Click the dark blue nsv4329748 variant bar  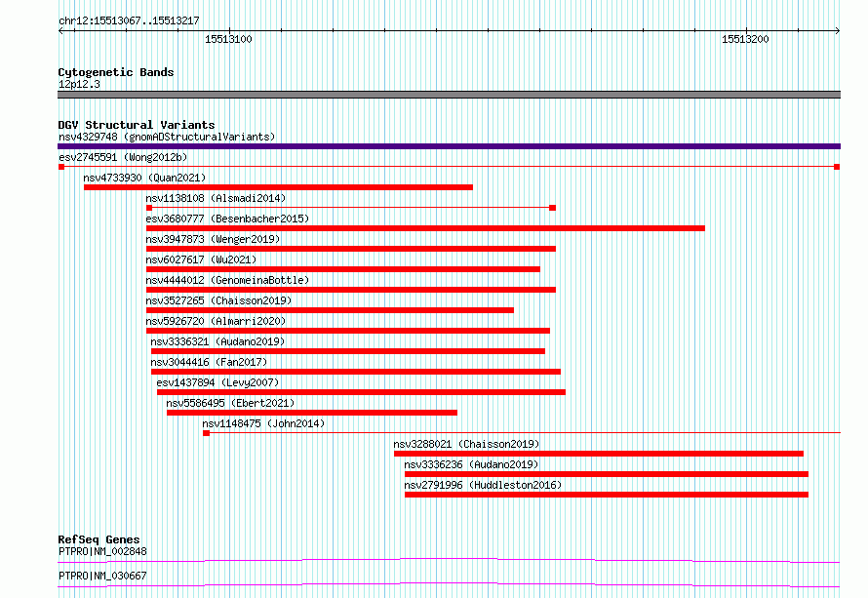coord(449,146)
